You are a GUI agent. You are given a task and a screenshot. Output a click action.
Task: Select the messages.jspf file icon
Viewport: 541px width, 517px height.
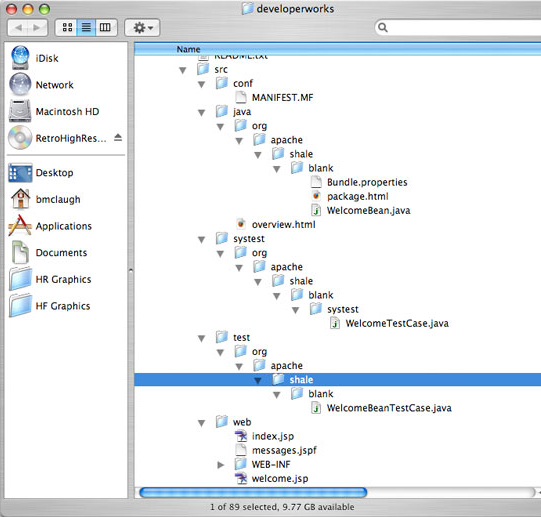coord(241,450)
